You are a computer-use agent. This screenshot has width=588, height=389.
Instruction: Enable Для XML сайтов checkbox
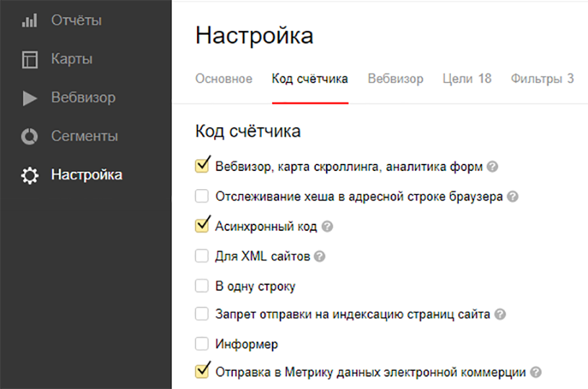[202, 255]
